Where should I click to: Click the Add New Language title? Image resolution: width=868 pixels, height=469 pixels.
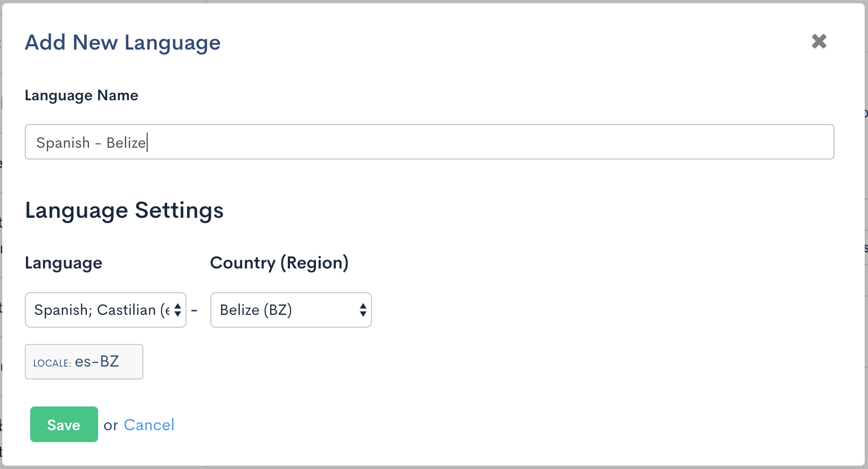click(122, 43)
